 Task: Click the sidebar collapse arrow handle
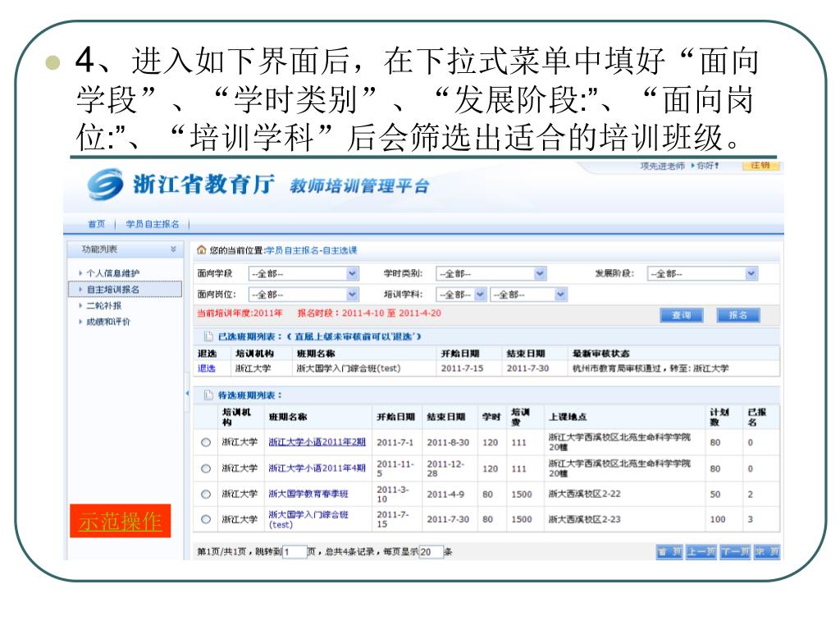pyautogui.click(x=187, y=393)
